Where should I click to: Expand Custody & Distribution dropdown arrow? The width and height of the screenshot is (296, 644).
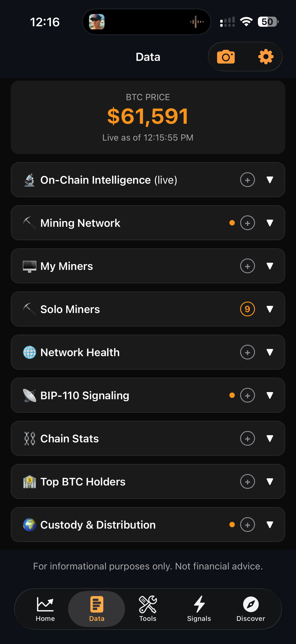270,524
